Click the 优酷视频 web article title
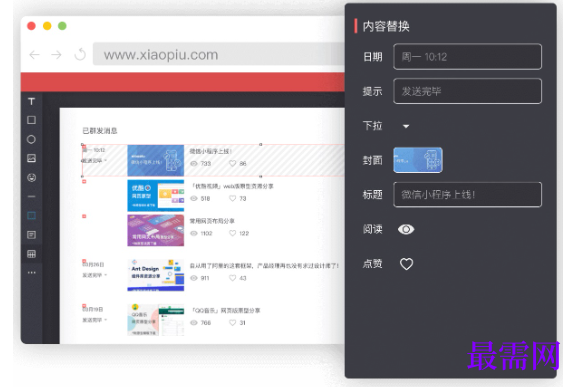 [x=232, y=186]
